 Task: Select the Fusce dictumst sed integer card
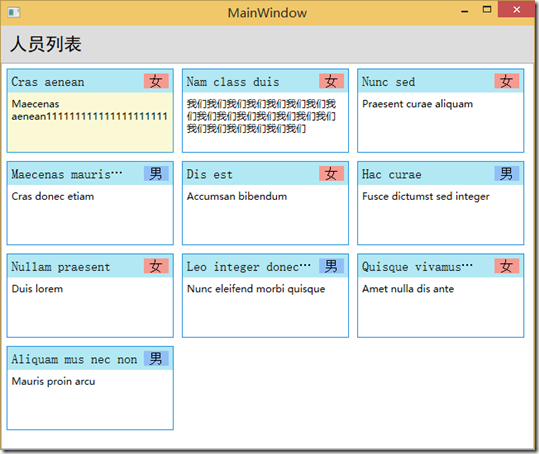pos(441,203)
